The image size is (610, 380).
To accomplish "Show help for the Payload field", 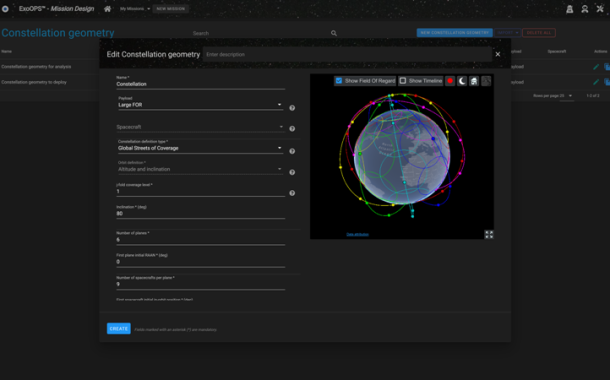I will coord(292,108).
